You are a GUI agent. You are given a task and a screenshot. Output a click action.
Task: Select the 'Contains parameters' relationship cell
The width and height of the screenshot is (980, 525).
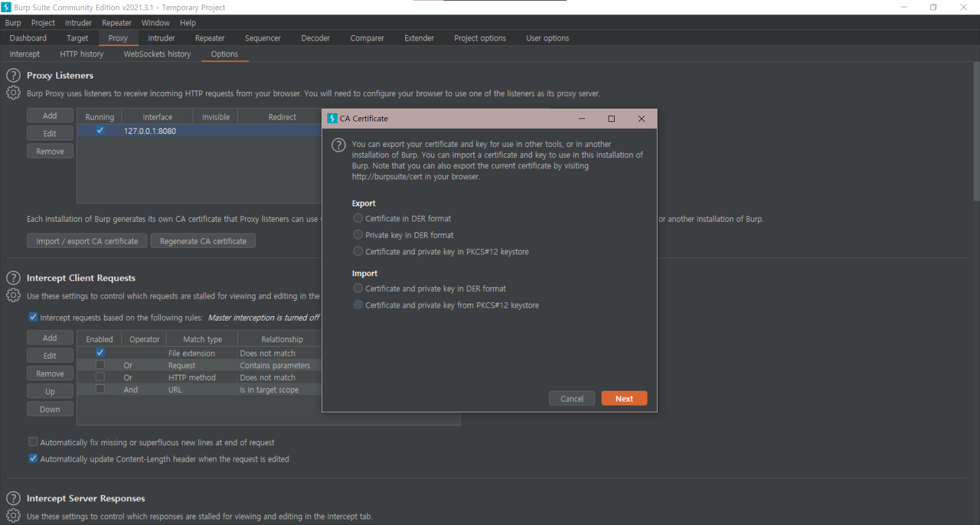pyautogui.click(x=279, y=365)
